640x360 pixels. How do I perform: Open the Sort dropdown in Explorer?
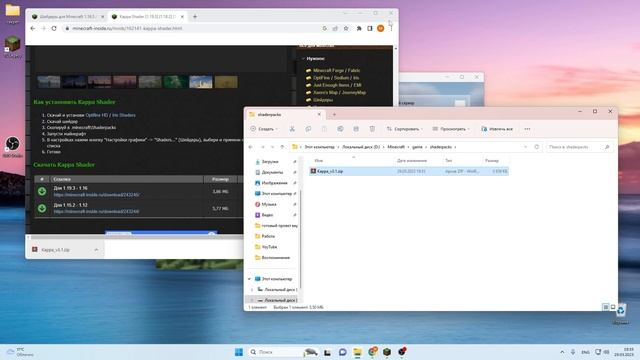pos(404,129)
